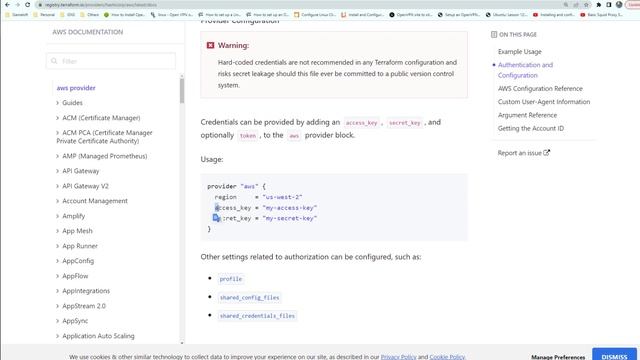Click the magnifier icon in the Filter box
The width and height of the screenshot is (640, 360).
(54, 61)
